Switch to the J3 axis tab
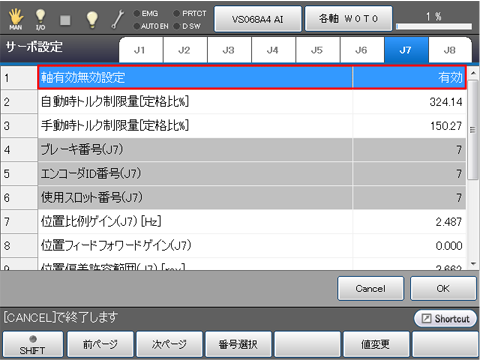Image resolution: width=480 pixels, height=360 pixels. (x=229, y=50)
